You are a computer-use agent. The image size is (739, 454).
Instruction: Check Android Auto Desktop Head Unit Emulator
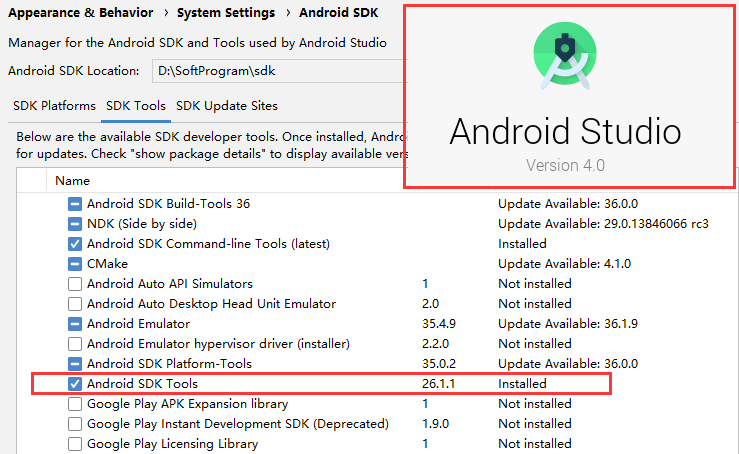(x=74, y=304)
